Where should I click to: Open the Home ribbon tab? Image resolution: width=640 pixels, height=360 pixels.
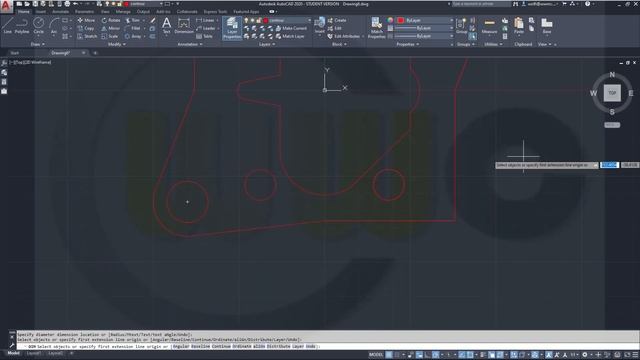click(24, 12)
